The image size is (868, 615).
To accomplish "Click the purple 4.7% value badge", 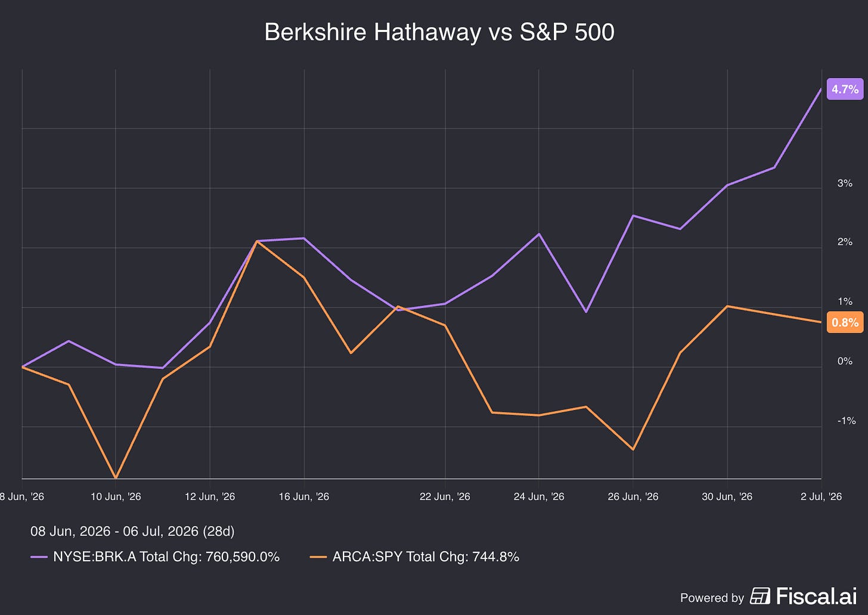I will (x=845, y=89).
